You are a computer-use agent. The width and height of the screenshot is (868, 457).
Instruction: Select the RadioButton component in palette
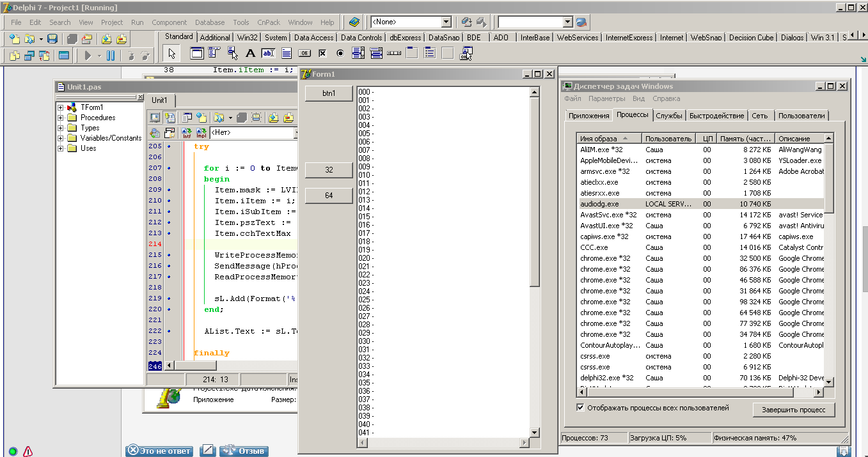click(x=340, y=54)
